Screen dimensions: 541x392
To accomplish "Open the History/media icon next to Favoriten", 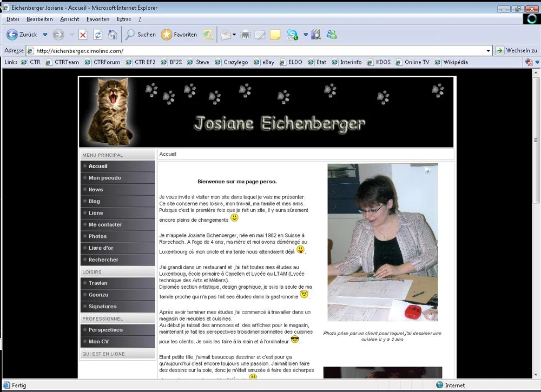I will pyautogui.click(x=208, y=35).
